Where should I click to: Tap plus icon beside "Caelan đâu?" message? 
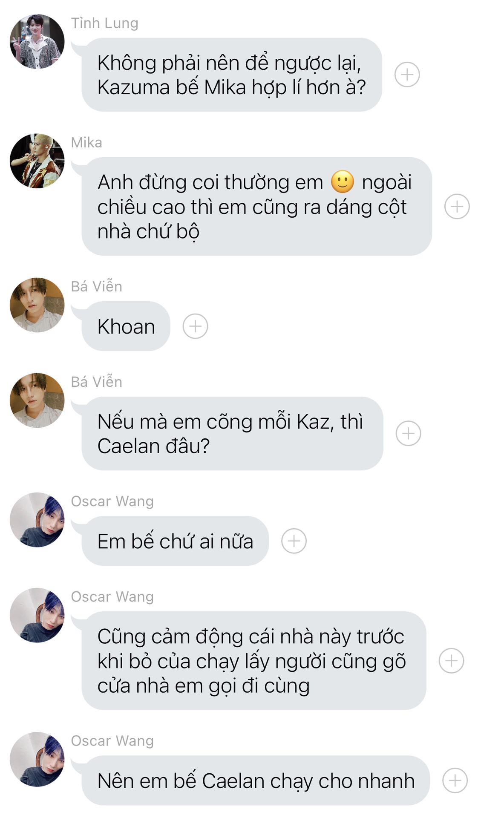click(408, 433)
